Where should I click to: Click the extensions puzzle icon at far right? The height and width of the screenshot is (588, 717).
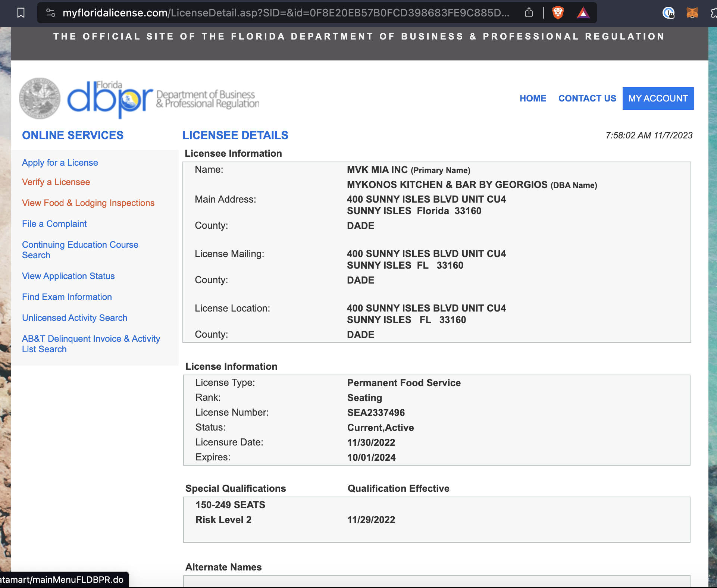tap(713, 13)
